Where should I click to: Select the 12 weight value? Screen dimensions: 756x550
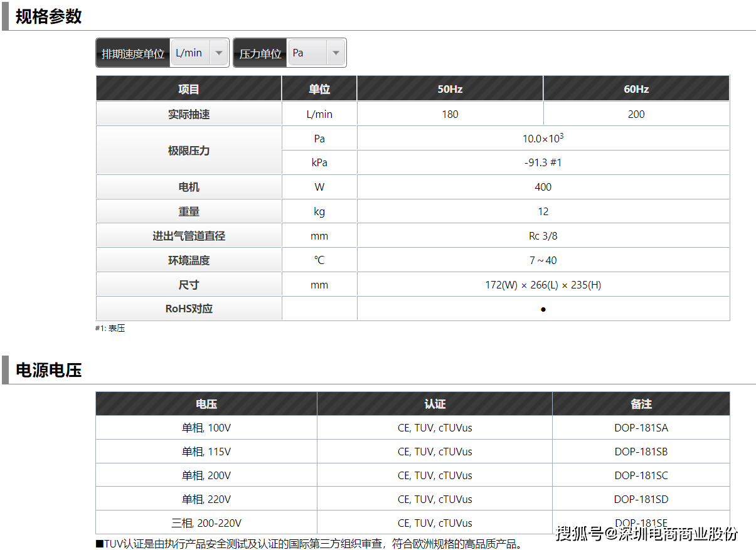[543, 211]
